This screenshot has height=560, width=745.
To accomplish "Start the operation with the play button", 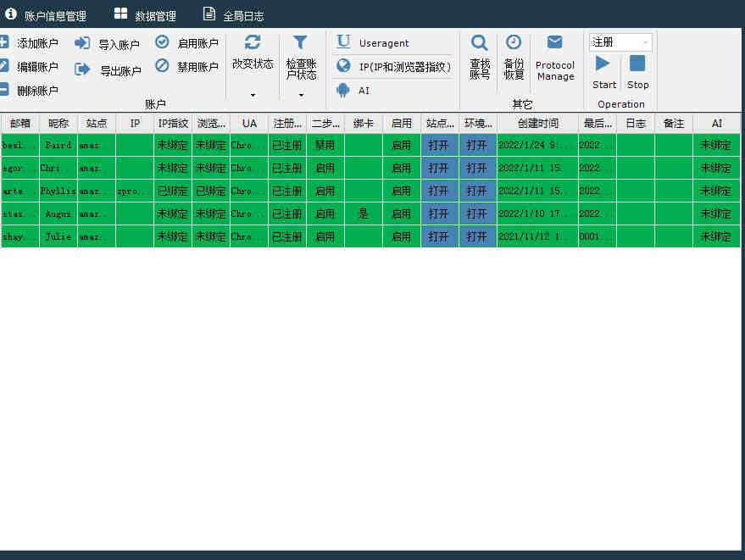I will tap(603, 64).
